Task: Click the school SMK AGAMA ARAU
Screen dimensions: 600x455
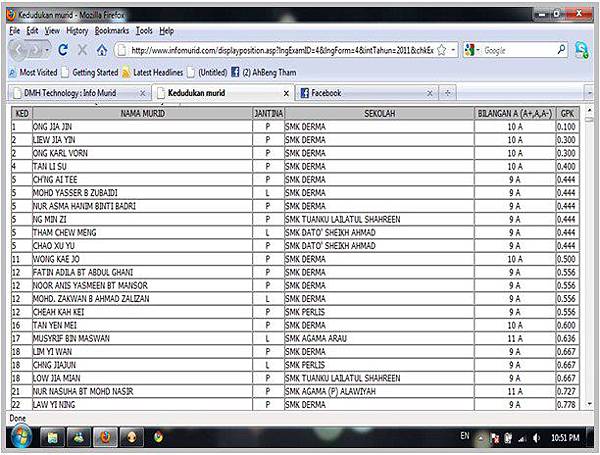Action: [316, 339]
